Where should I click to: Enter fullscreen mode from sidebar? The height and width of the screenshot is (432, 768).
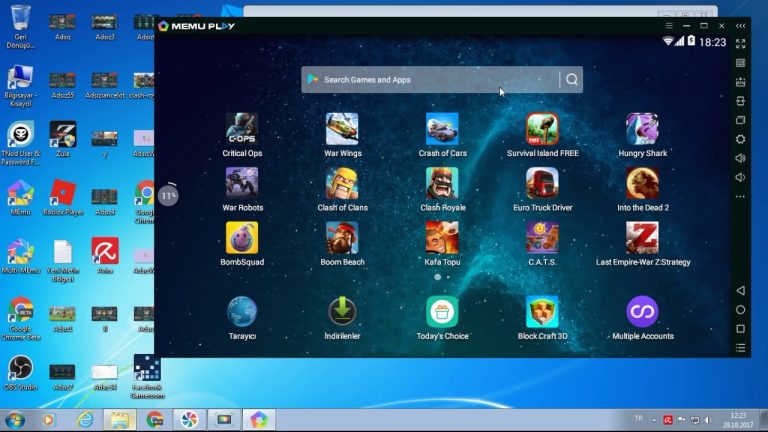click(x=741, y=44)
